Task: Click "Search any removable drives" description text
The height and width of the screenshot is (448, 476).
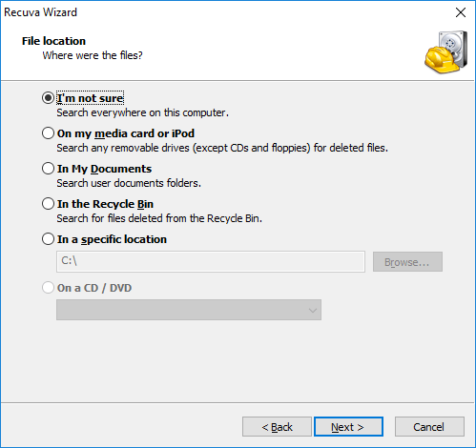Action: 222,148
